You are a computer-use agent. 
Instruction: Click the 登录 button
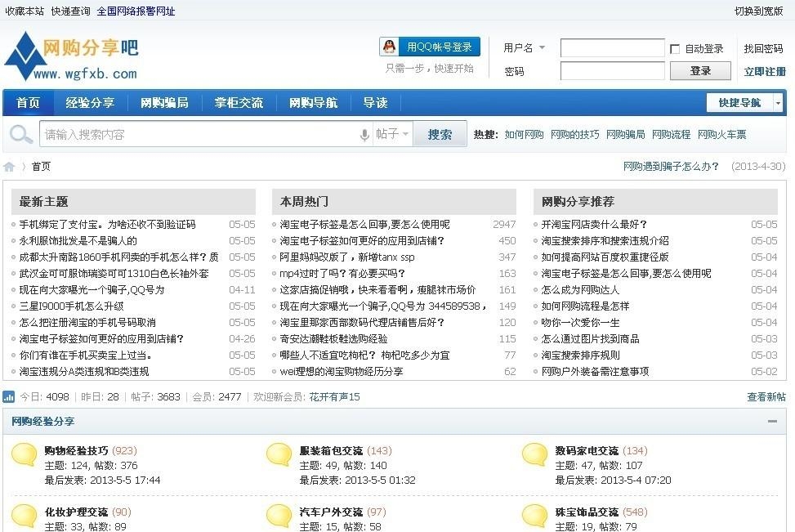699,71
